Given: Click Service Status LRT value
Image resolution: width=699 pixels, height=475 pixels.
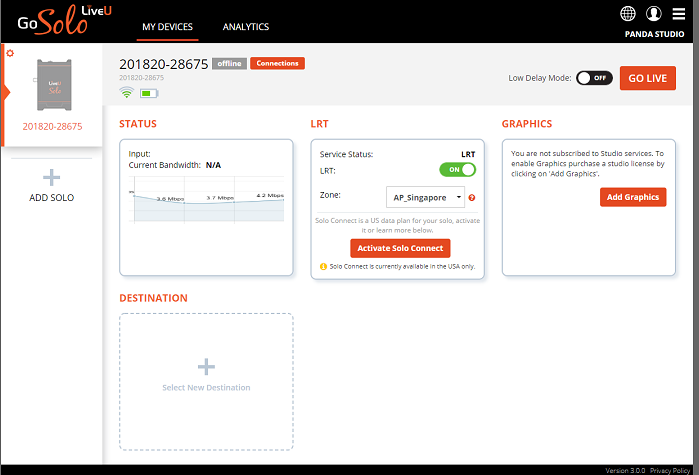Looking at the screenshot, I should pyautogui.click(x=468, y=154).
